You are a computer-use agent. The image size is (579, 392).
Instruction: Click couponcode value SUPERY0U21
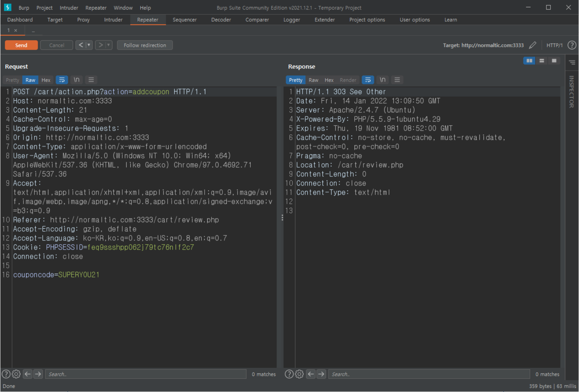pyautogui.click(x=79, y=275)
